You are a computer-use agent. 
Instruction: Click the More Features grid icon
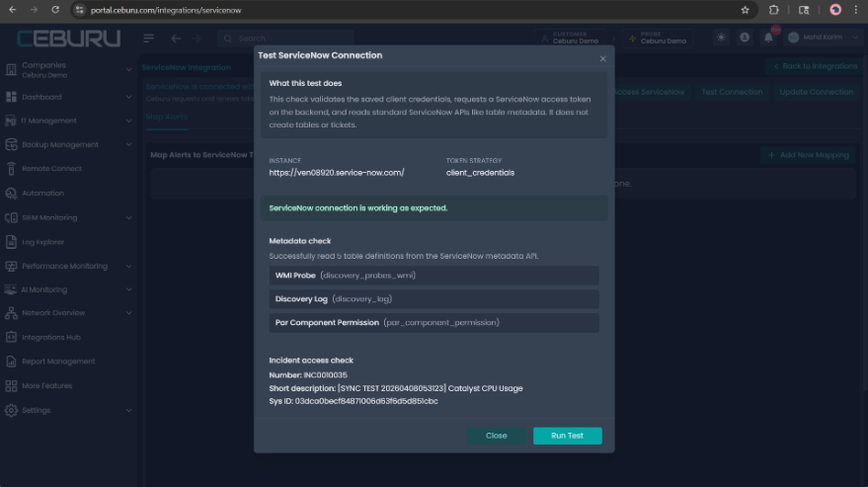(11, 385)
